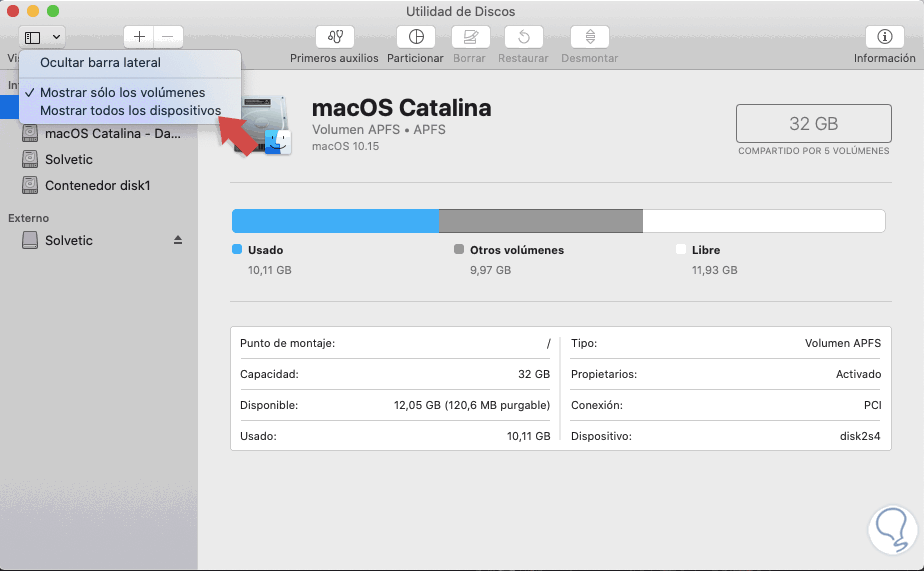Click disk icon beside Contenedor disk1
This screenshot has width=924, height=571.
coord(29,186)
